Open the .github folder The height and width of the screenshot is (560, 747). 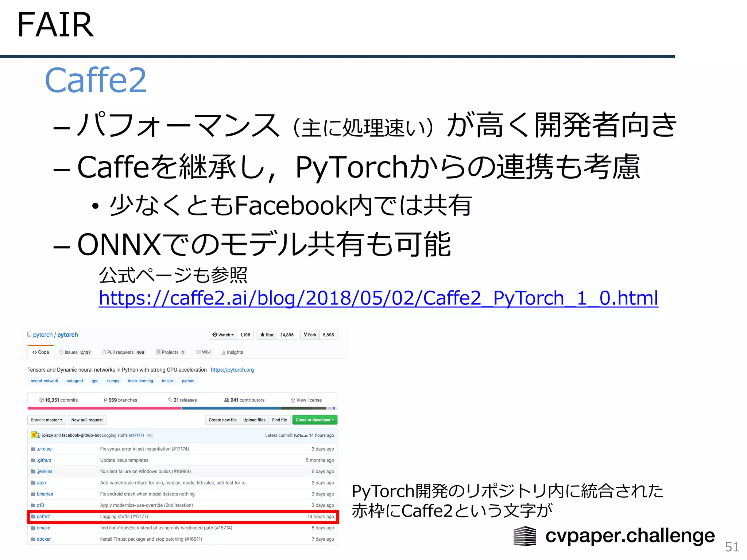tap(44, 460)
